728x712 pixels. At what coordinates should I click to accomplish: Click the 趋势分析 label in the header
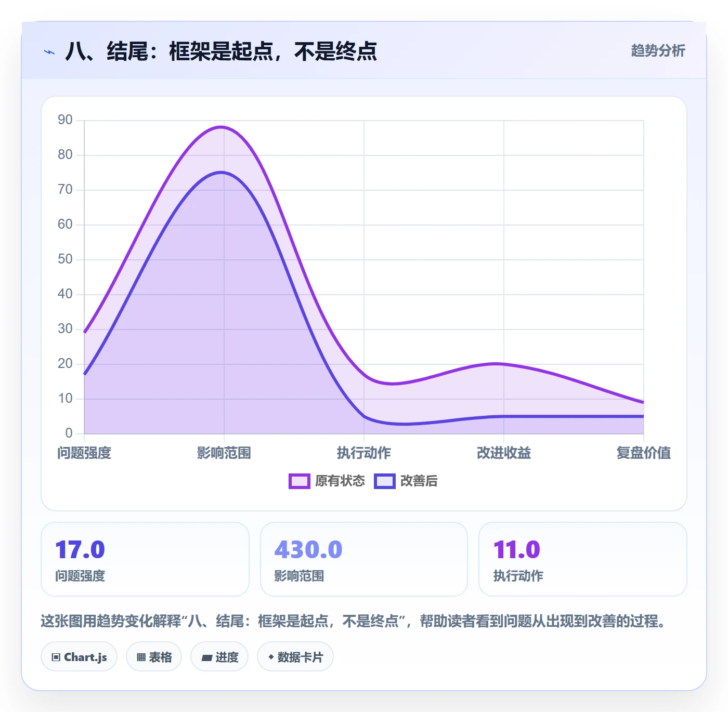(658, 51)
